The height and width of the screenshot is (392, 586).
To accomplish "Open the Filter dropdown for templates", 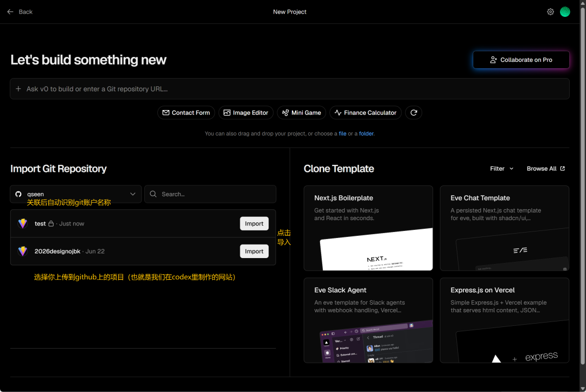I will point(501,169).
